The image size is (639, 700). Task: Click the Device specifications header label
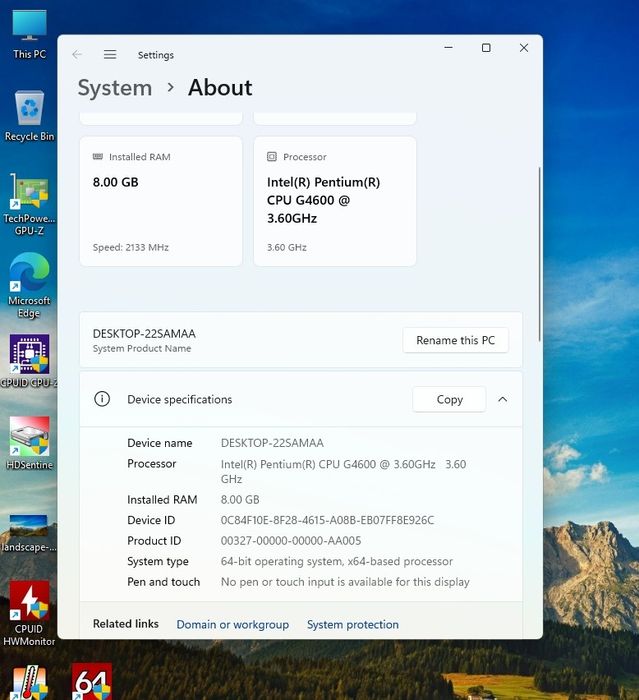point(180,399)
